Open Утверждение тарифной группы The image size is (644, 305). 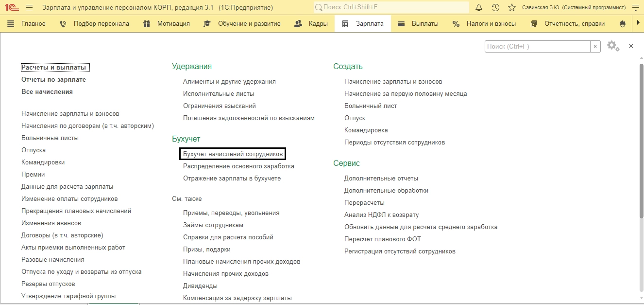coord(68,296)
